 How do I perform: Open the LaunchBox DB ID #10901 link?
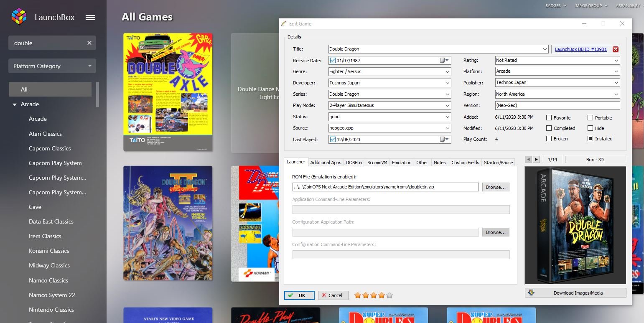[x=580, y=49]
